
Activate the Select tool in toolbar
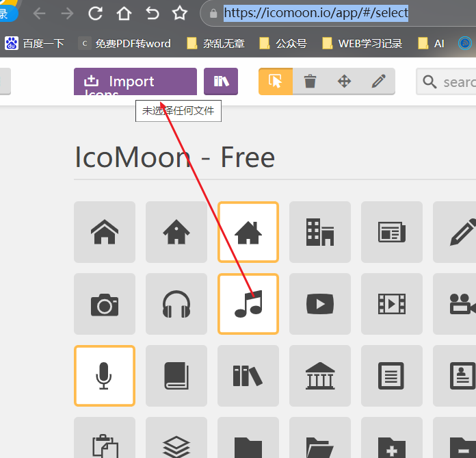(x=276, y=81)
